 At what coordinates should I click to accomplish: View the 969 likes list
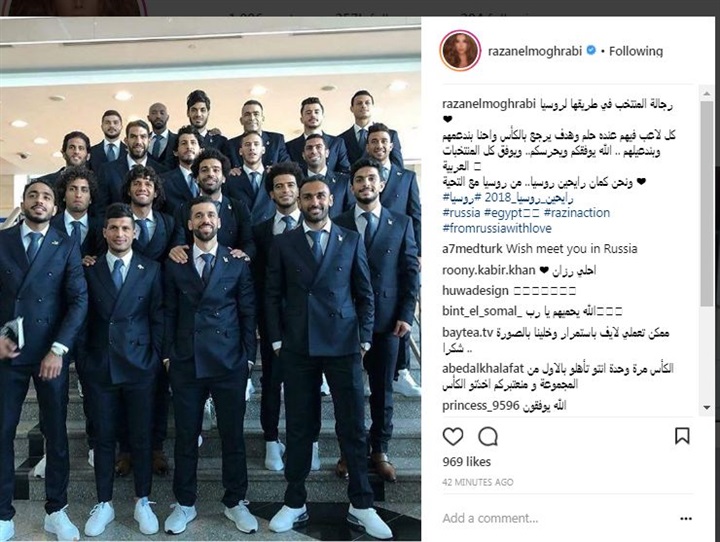pyautogui.click(x=467, y=462)
